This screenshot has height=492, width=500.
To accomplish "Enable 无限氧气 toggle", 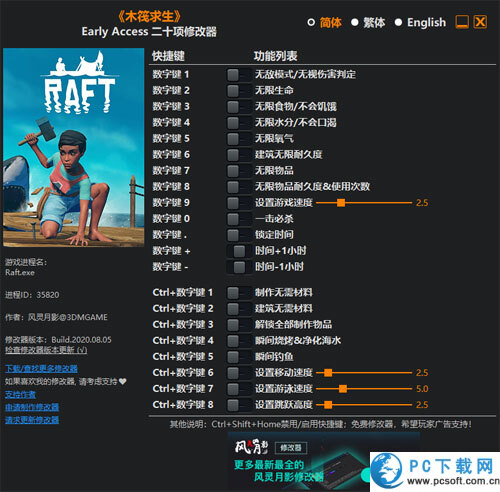I will tap(239, 138).
